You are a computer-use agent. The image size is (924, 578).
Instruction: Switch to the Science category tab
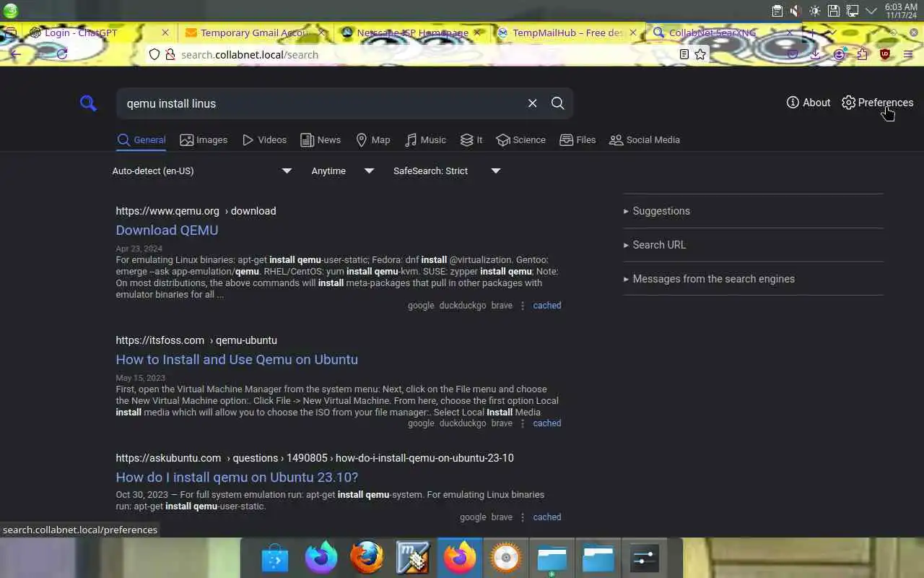(520, 140)
